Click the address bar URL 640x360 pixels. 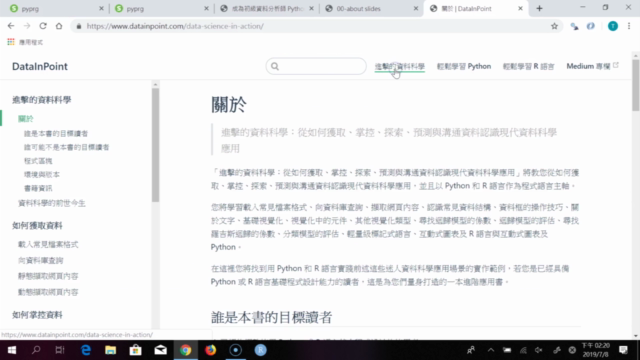tap(176, 26)
